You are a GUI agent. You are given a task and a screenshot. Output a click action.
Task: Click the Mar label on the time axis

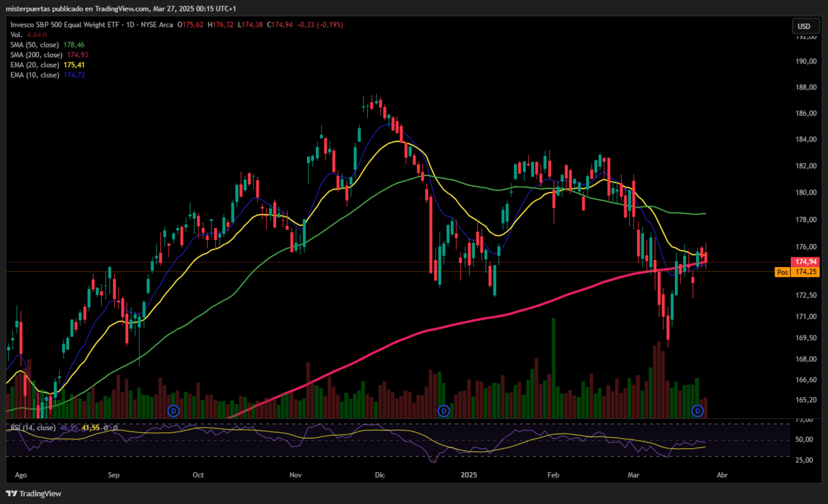click(634, 475)
